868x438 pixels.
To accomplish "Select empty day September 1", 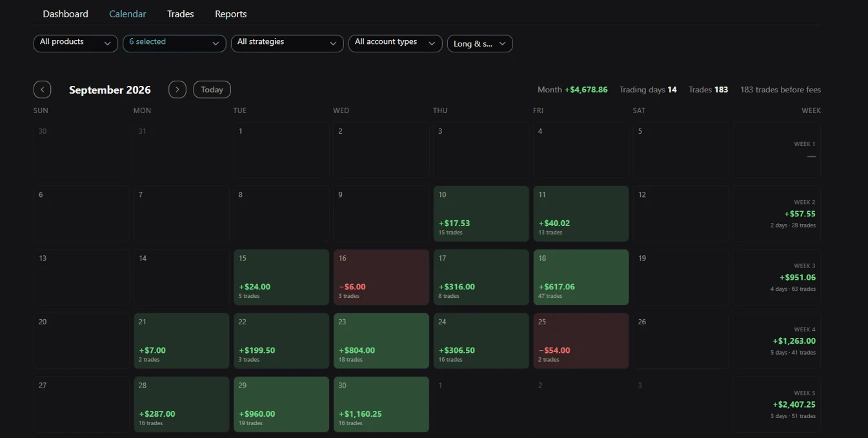I will tap(281, 150).
